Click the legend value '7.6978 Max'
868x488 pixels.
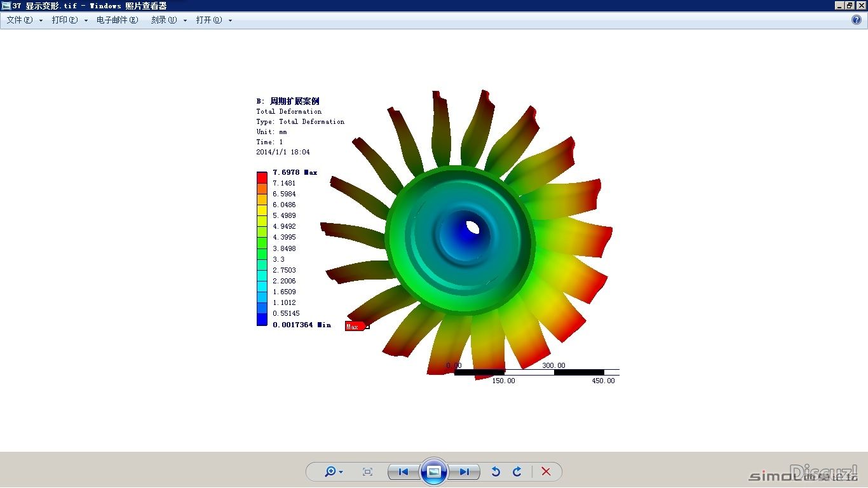pyautogui.click(x=295, y=172)
